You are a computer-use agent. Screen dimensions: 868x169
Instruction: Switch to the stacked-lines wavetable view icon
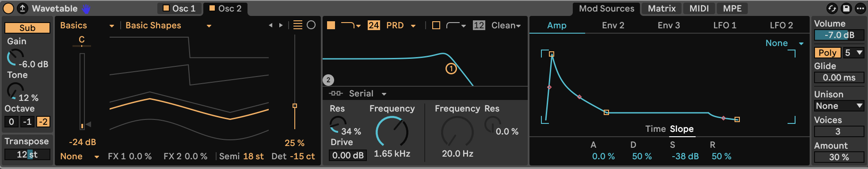(298, 25)
